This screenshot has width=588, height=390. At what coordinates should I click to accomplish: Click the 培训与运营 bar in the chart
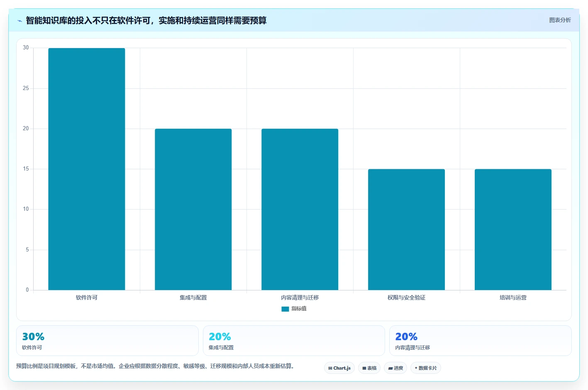513,229
